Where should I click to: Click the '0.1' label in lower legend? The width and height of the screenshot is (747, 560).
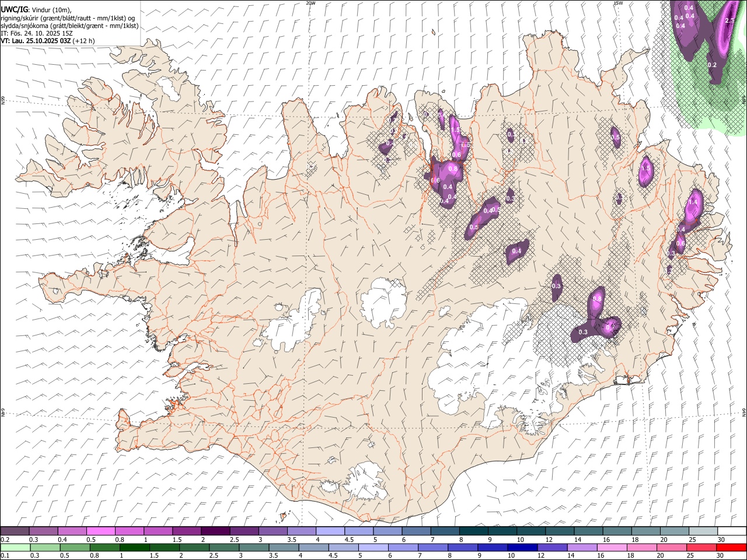click(x=4, y=556)
